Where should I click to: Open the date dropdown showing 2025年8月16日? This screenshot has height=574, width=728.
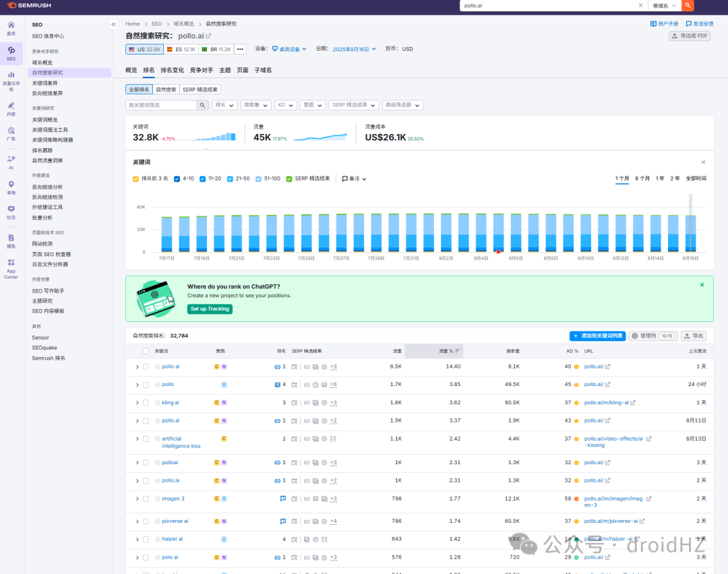click(x=355, y=49)
